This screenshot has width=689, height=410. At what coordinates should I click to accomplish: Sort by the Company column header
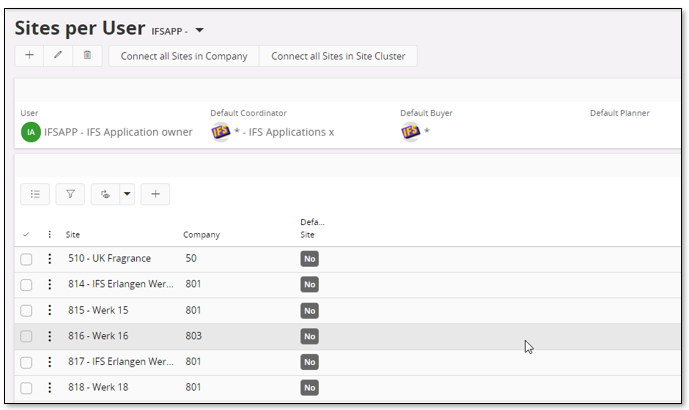(201, 235)
